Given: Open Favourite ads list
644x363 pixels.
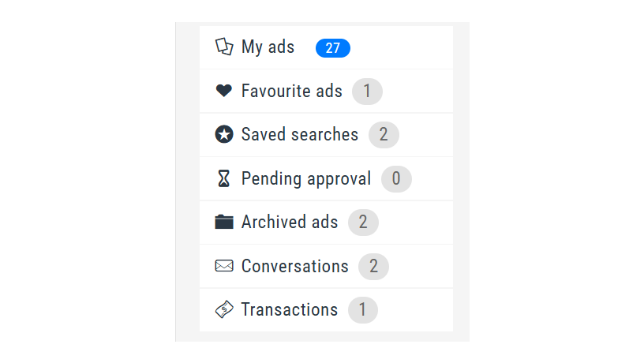Looking at the screenshot, I should [x=326, y=92].
